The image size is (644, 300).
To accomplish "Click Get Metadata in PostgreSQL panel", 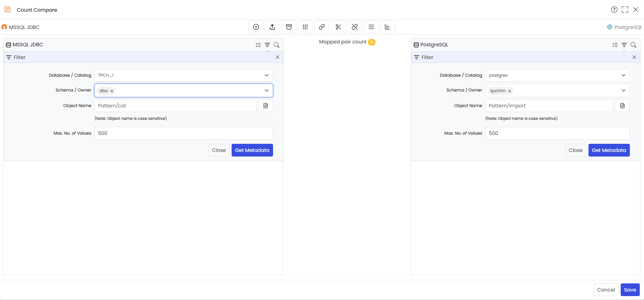I will click(609, 150).
